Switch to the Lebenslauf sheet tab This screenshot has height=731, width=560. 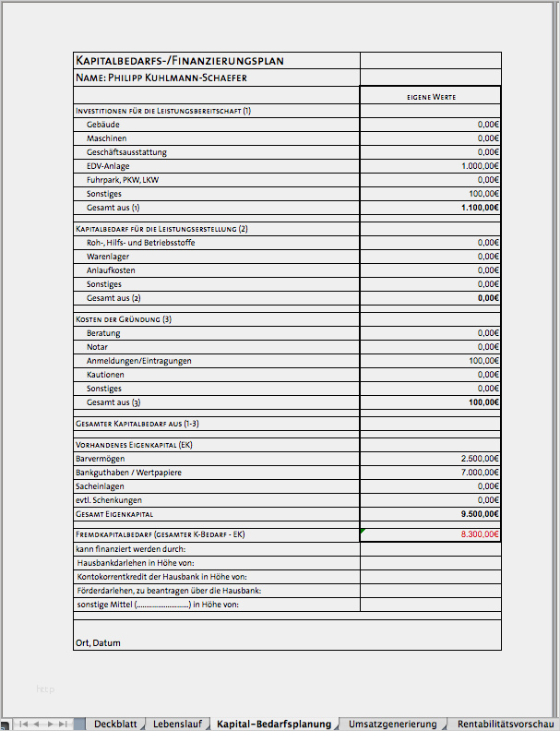tap(177, 725)
